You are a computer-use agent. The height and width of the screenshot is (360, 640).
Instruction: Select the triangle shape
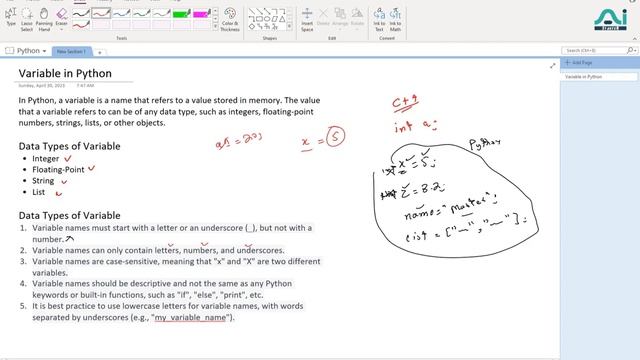click(x=282, y=19)
